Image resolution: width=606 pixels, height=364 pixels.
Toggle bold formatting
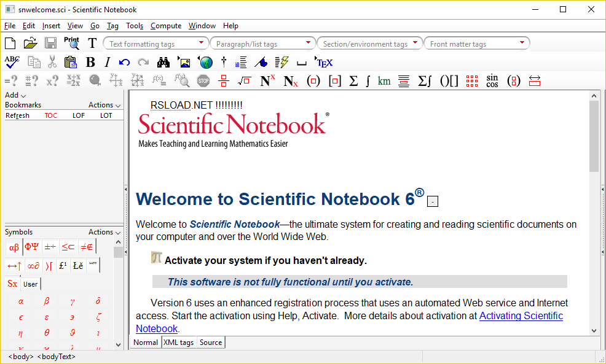(90, 61)
